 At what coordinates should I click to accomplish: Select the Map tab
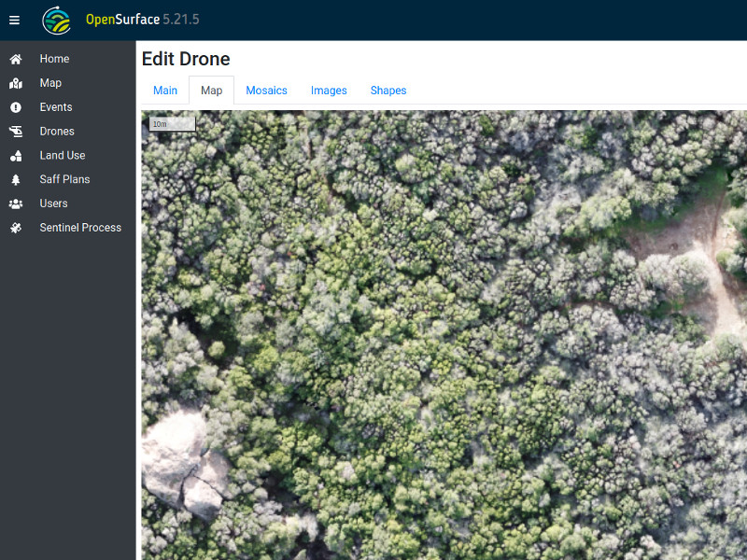212,91
